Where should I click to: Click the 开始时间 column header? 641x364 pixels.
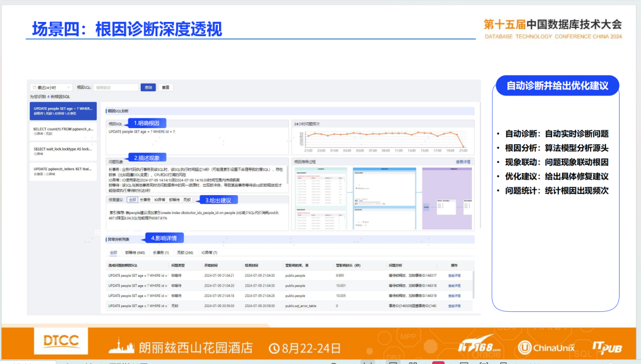[x=211, y=266]
